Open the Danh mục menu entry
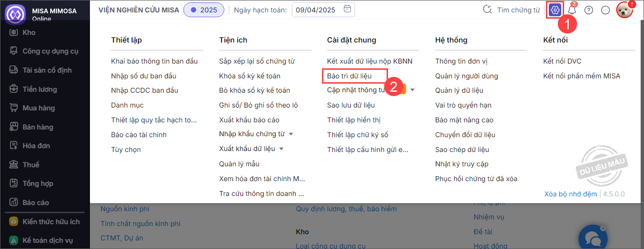The width and height of the screenshot is (644, 249). click(127, 105)
